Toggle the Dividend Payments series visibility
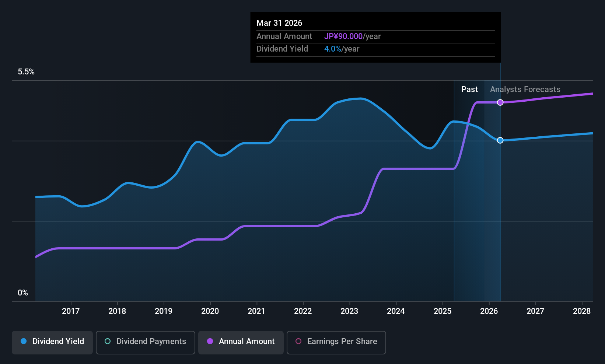 click(x=145, y=342)
